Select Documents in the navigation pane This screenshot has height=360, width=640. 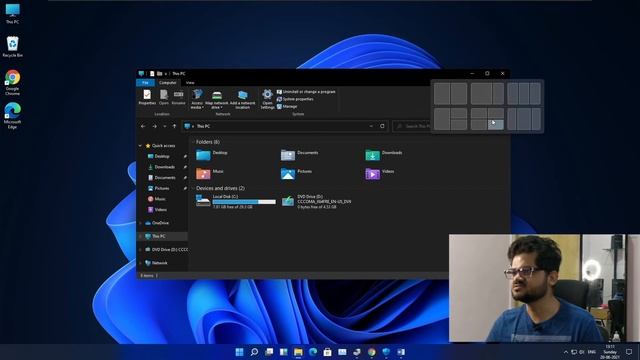coord(165,178)
